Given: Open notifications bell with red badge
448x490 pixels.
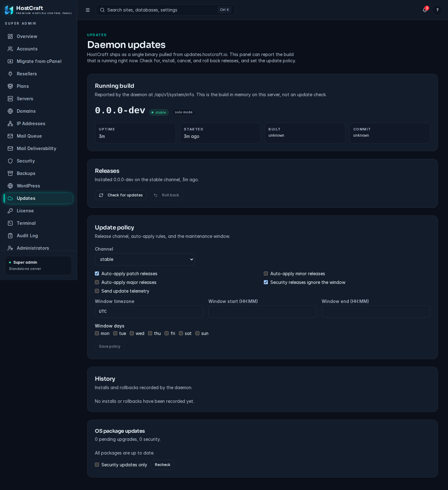Looking at the screenshot, I should point(425,10).
